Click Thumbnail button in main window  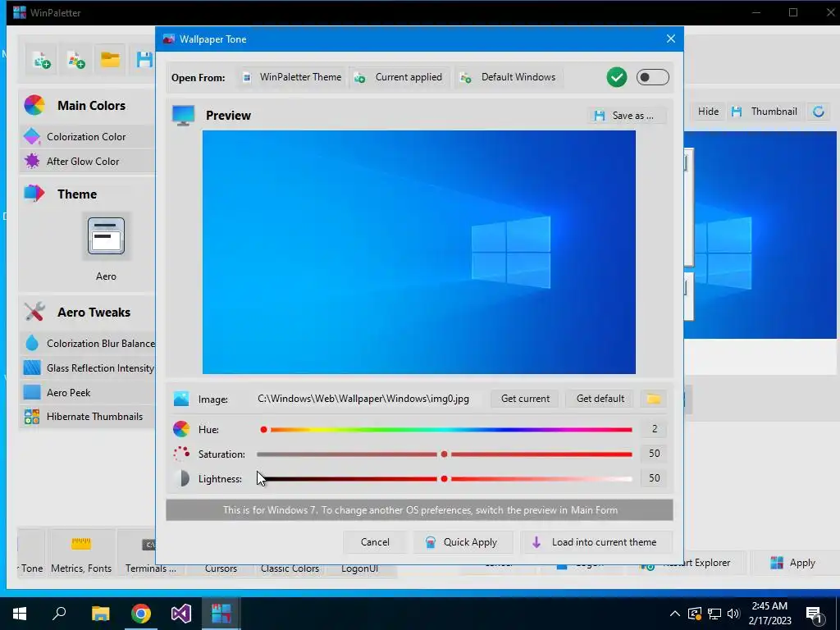coord(765,112)
